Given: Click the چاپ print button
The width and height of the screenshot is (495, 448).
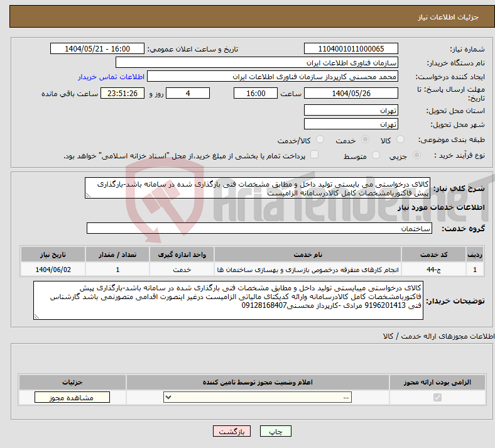Looking at the screenshot, I should click(x=276, y=431).
